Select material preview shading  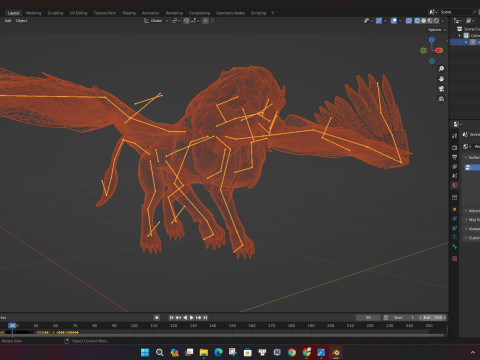[430, 21]
